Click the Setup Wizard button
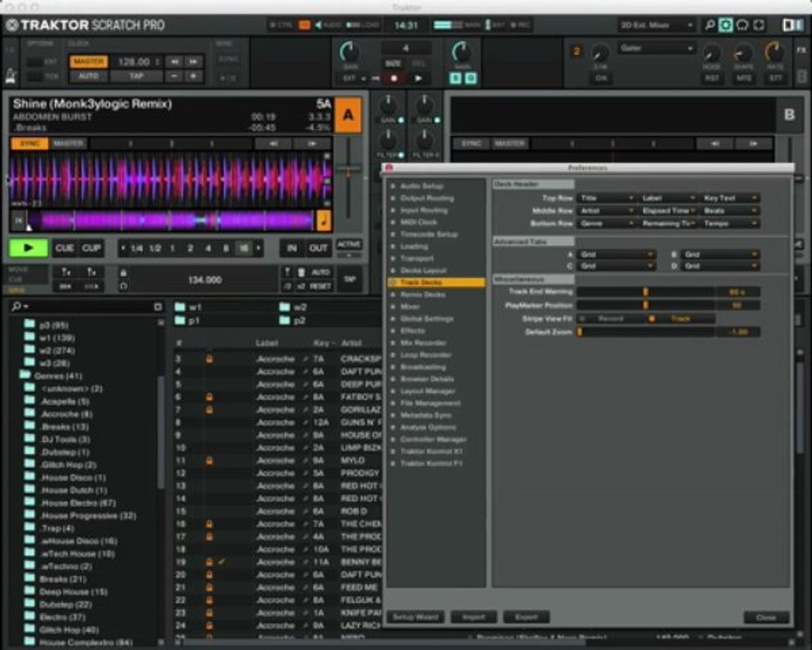This screenshot has width=812, height=650. (415, 617)
